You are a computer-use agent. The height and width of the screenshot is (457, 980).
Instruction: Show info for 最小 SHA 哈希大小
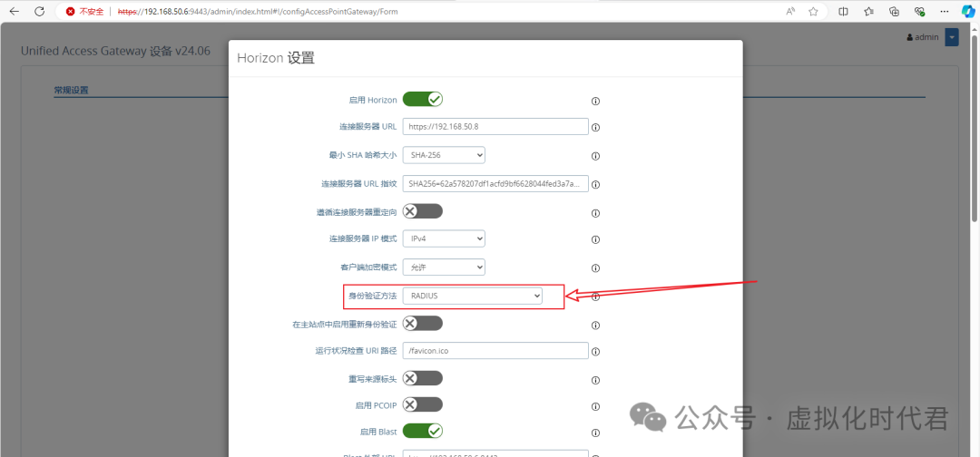click(x=595, y=156)
